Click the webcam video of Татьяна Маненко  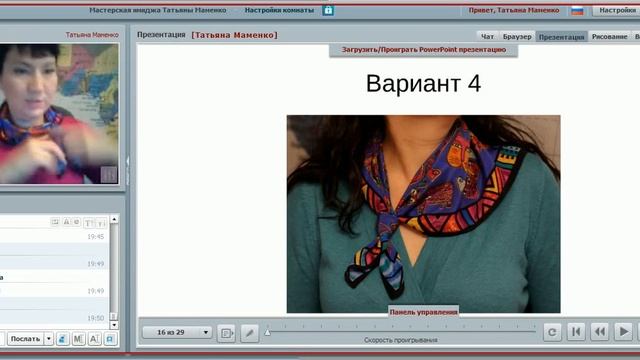tap(59, 113)
